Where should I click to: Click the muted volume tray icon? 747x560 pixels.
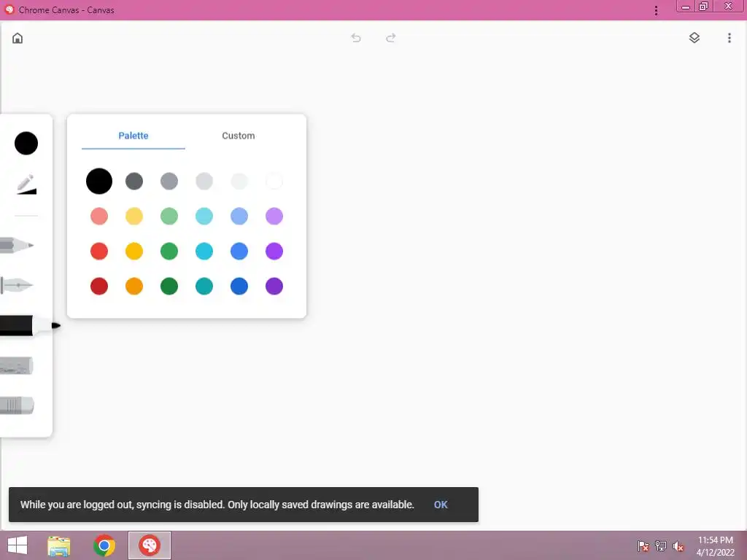click(678, 546)
